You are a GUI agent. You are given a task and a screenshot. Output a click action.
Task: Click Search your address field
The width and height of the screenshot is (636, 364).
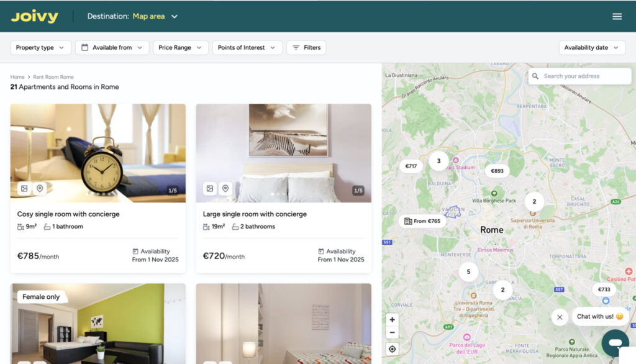pos(580,76)
